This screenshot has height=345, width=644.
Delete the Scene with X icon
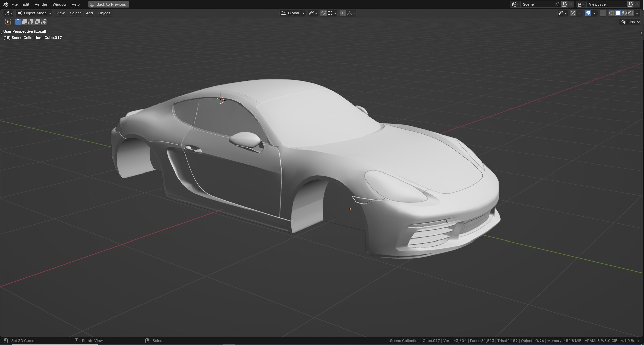(x=571, y=4)
